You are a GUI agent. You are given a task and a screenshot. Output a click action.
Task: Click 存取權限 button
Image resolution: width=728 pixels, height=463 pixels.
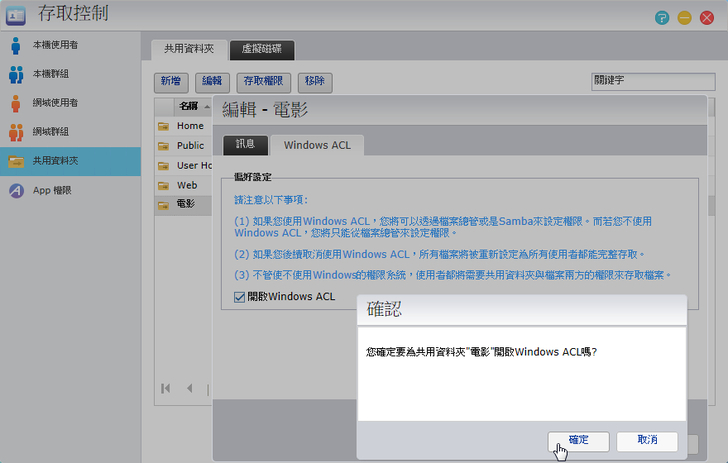pyautogui.click(x=263, y=82)
